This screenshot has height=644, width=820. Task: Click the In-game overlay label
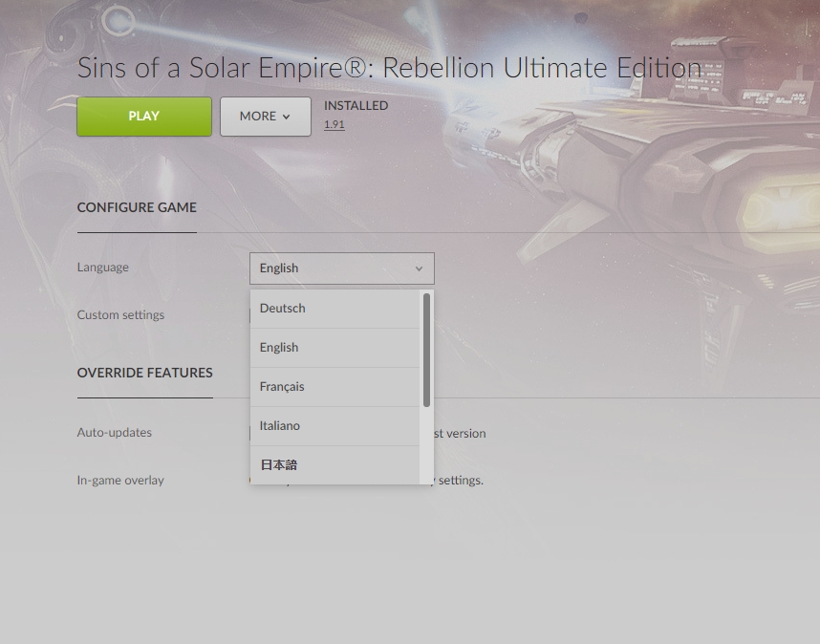pyautogui.click(x=120, y=481)
